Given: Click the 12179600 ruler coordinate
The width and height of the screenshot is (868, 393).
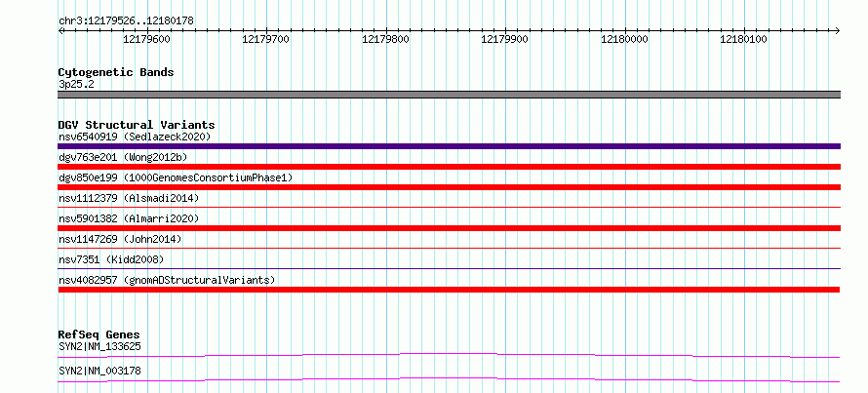Looking at the screenshot, I should click(x=146, y=39).
